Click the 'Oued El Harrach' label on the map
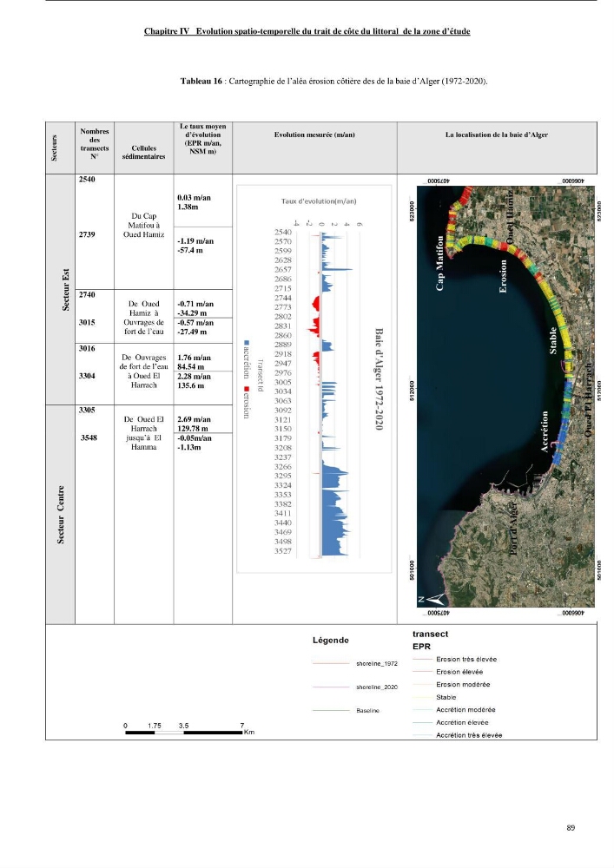This screenshot has width=614, height=868. click(589, 399)
